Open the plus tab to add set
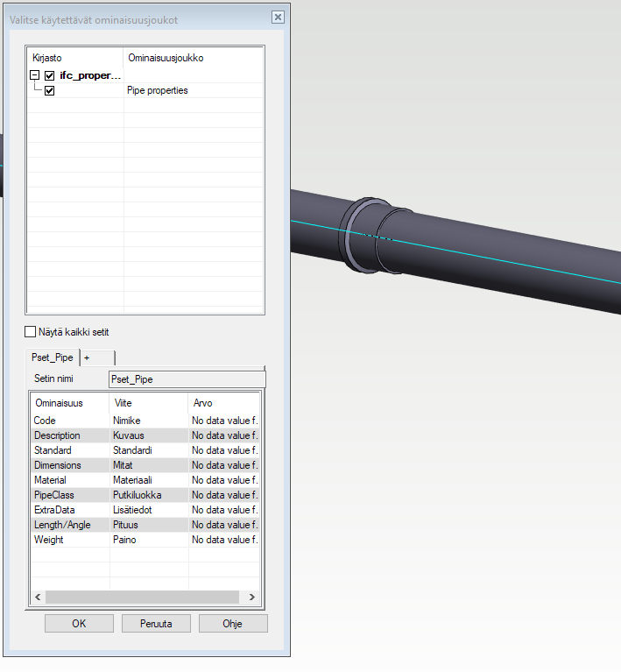Image resolution: width=621 pixels, height=672 pixels. (x=87, y=357)
